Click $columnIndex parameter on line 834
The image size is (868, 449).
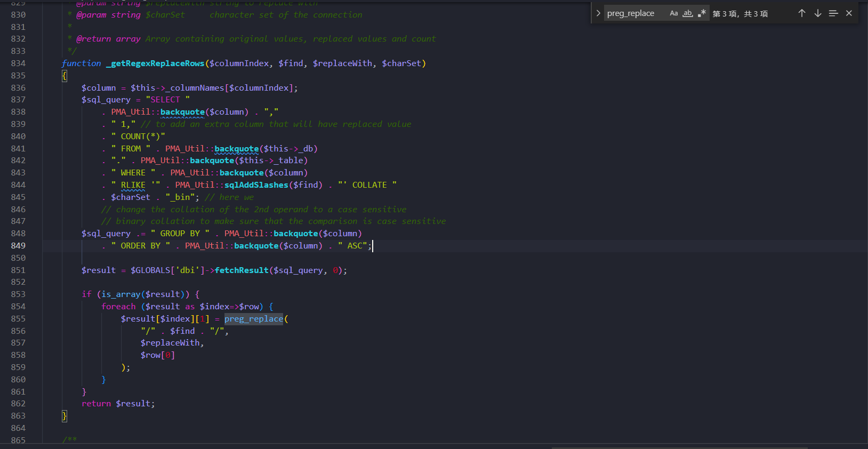point(239,63)
